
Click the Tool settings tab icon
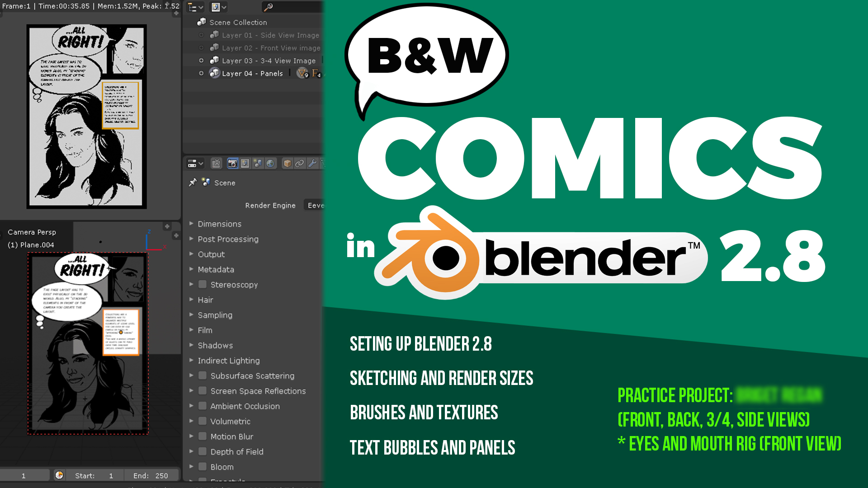216,164
